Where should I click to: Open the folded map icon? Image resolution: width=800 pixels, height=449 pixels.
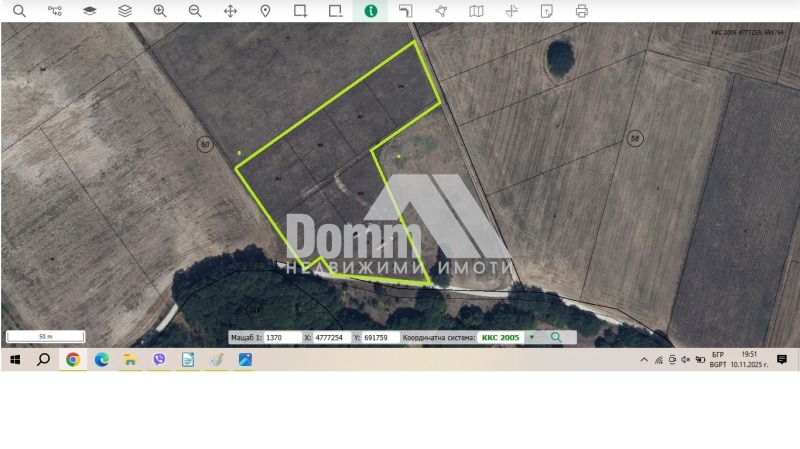[x=476, y=11]
